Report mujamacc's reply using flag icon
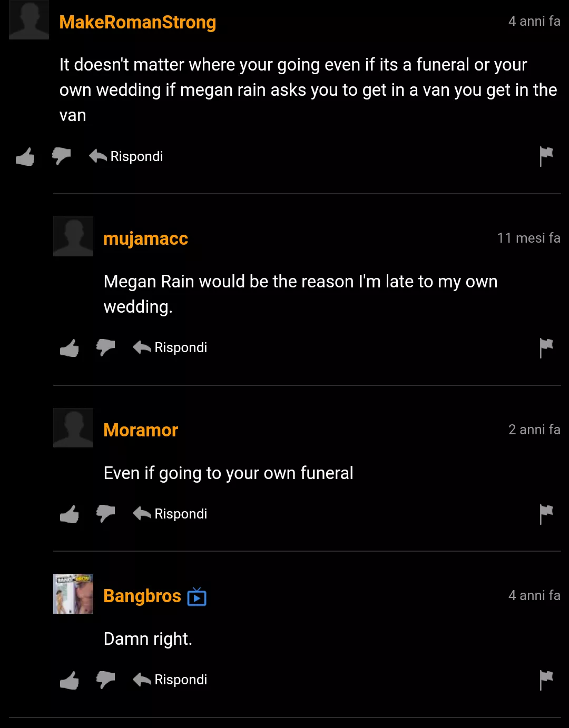Screen dimensions: 569x728 [546, 347]
